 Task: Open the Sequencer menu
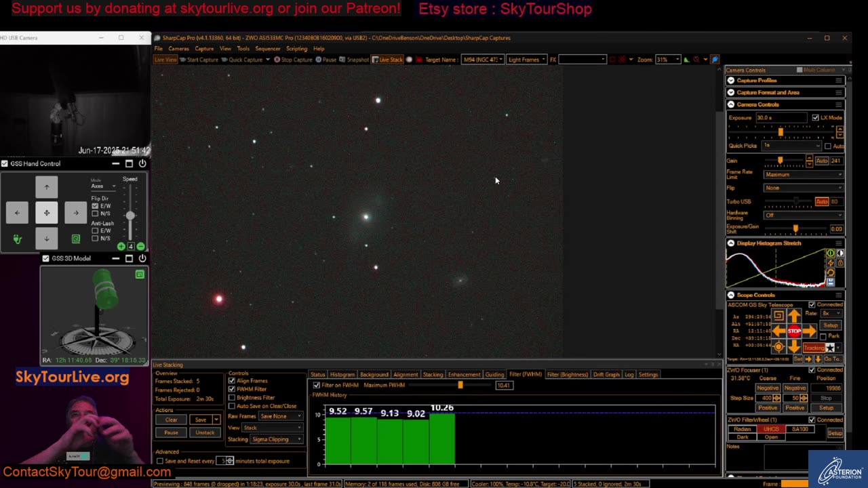[x=267, y=49]
